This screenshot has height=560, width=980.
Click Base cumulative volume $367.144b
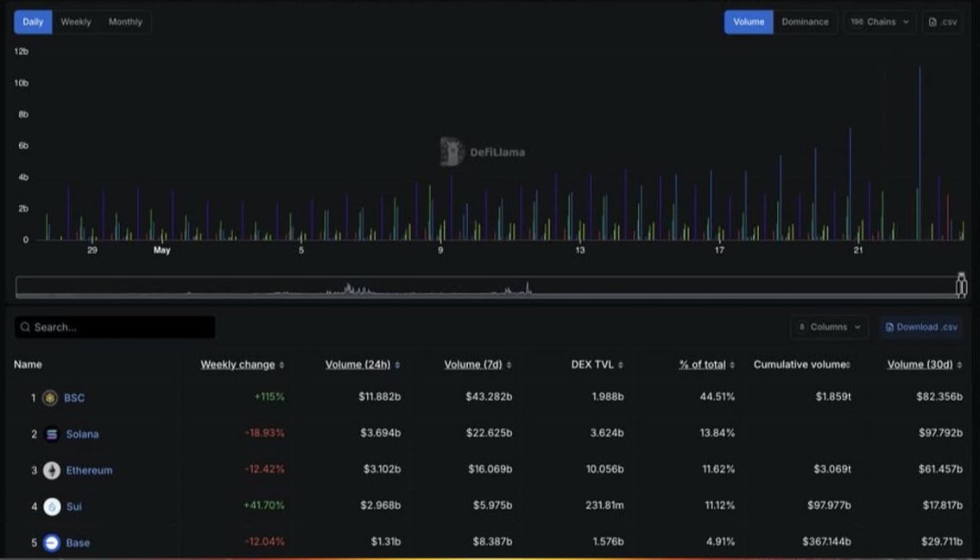pos(826,542)
